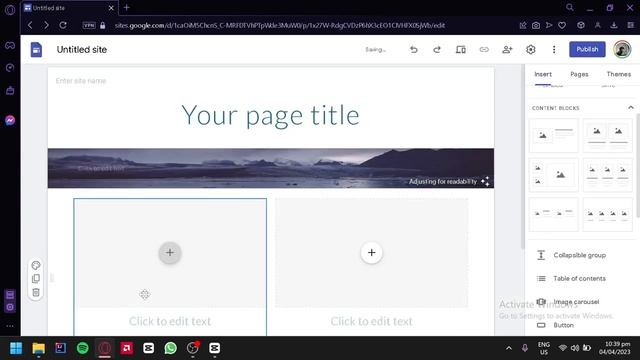The height and width of the screenshot is (360, 640).
Task: Collapse the Content Blocks section
Action: coord(631,108)
